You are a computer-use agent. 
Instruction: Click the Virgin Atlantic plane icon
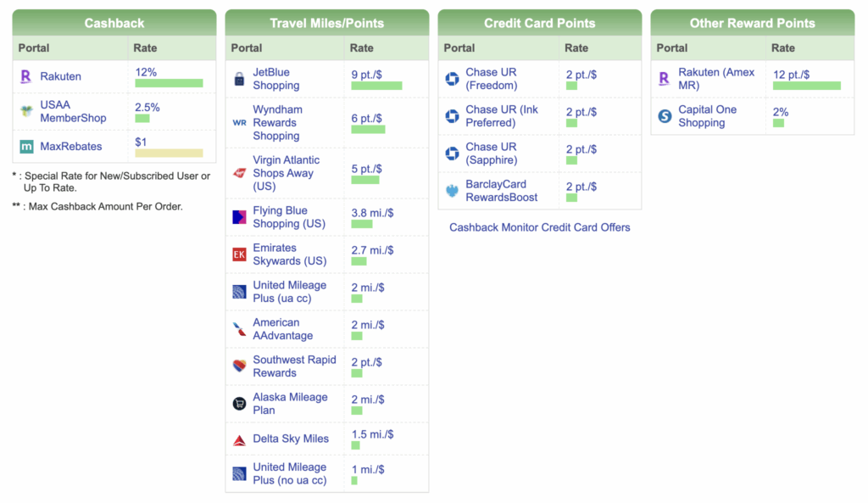(x=237, y=172)
